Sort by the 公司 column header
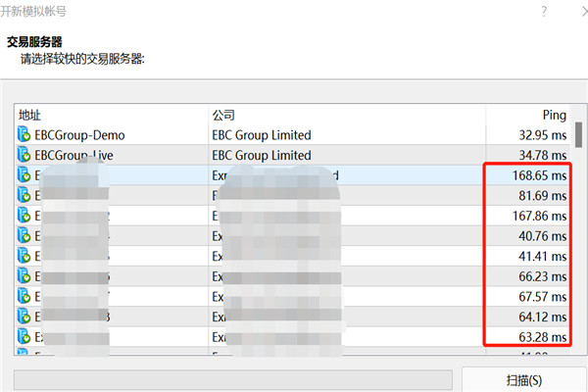Screen dimensions: 588x392 coord(347,115)
